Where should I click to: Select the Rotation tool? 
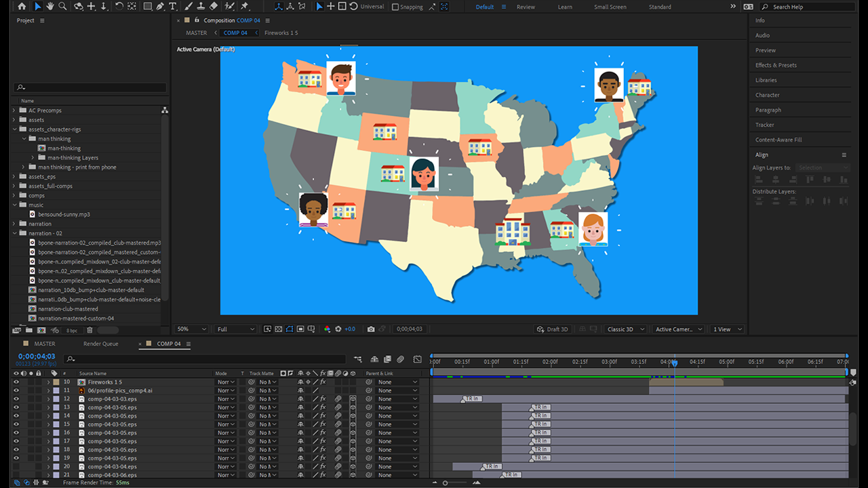tap(119, 6)
